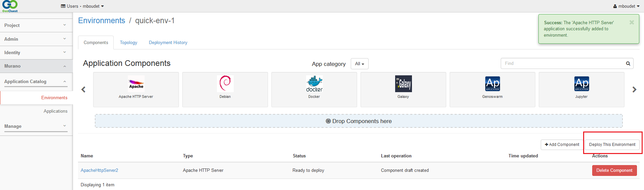Screen dimensions: 644x190
Task: Open Applications in the sidebar
Action: 55,111
